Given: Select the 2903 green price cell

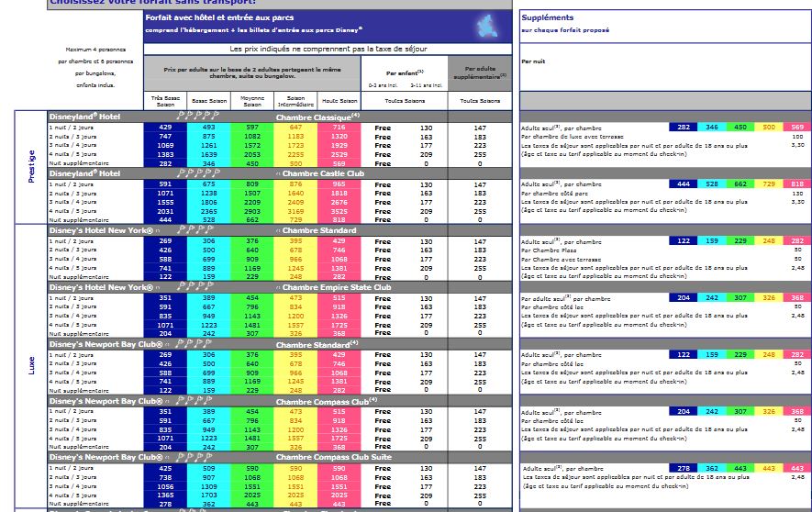Looking at the screenshot, I should click(x=252, y=211).
